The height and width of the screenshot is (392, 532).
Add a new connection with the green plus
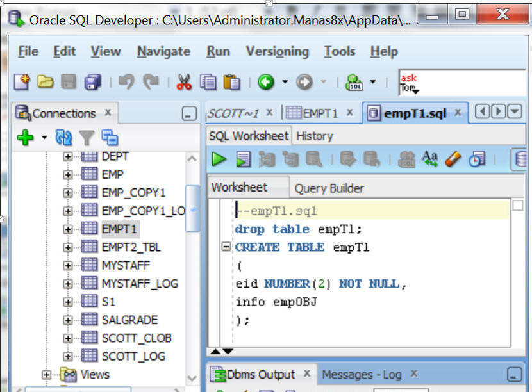click(x=25, y=137)
